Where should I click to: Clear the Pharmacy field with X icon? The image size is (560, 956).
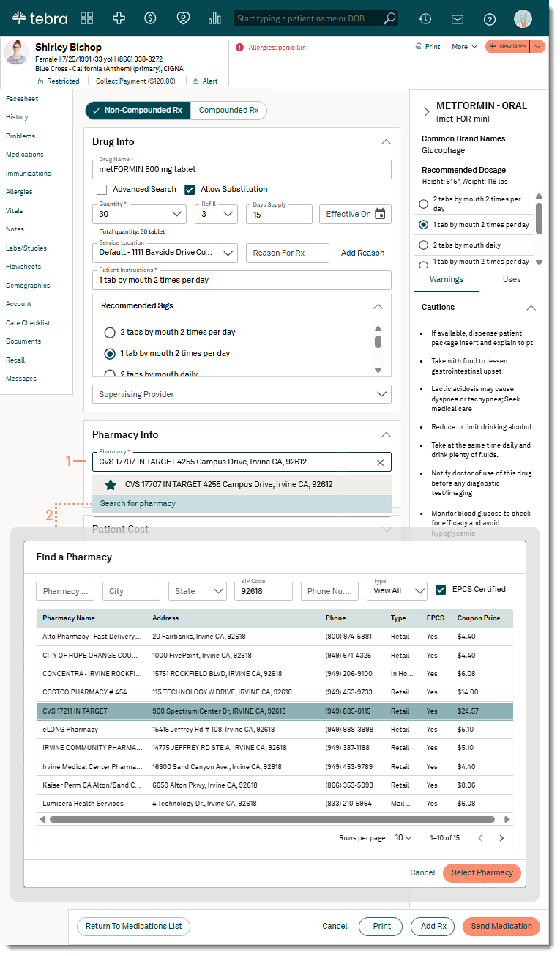point(380,462)
